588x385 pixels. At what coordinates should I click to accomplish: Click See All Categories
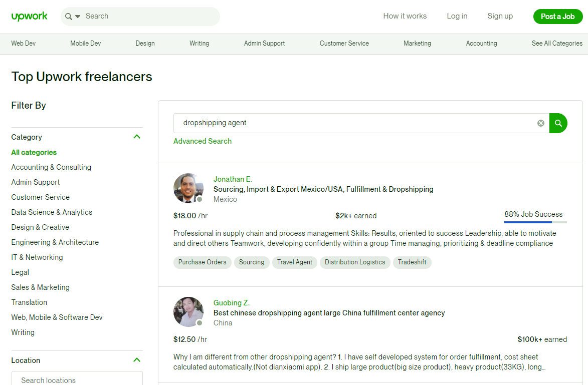(557, 44)
